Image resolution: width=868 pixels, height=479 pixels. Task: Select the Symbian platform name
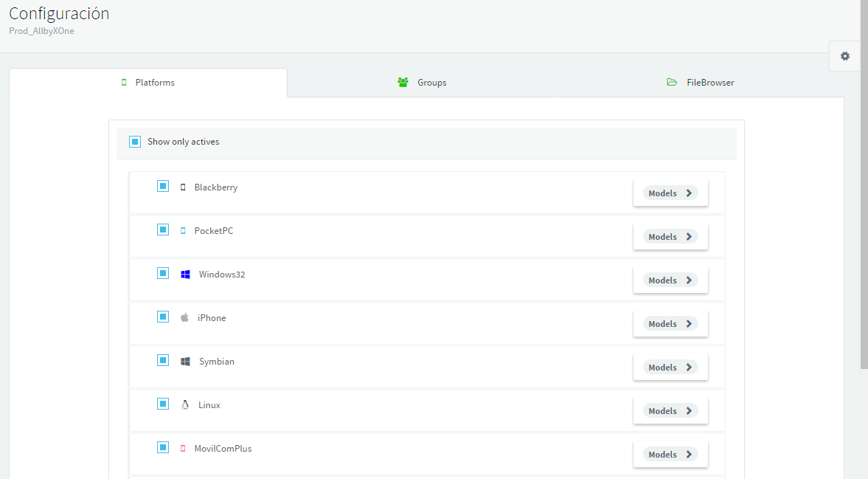tap(216, 362)
